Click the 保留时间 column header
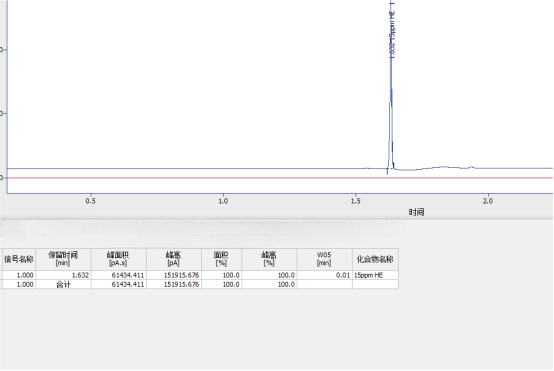The width and height of the screenshot is (554, 371). 63,259
